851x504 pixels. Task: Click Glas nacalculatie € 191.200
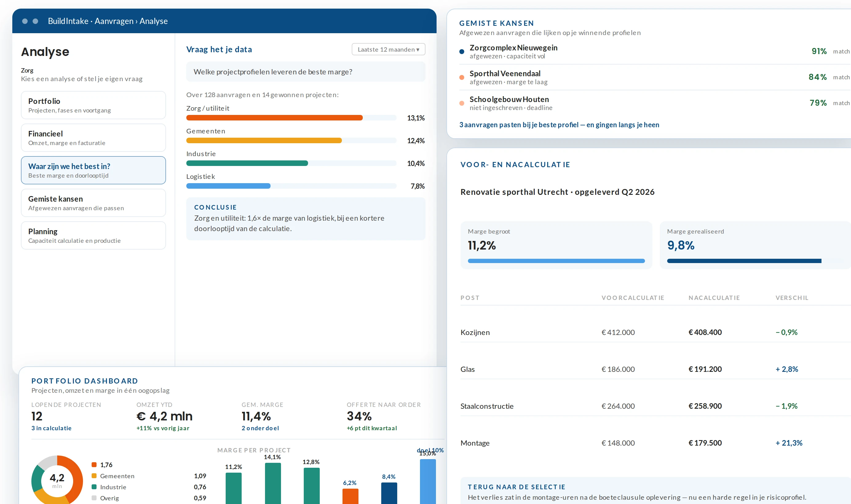pos(705,369)
